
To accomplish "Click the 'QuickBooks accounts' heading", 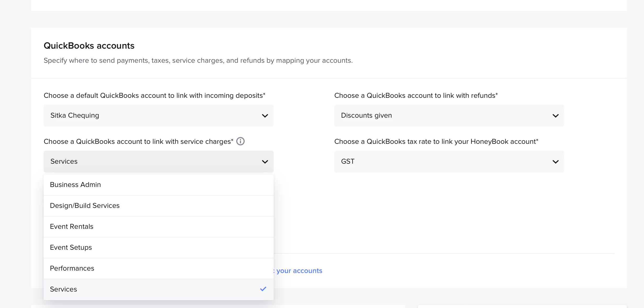I will (89, 46).
